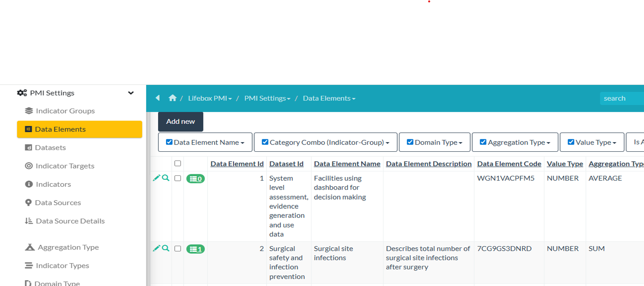This screenshot has width=644, height=286.
Task: Open Category Combo (Indicator-Group) filter dropdown
Action: (x=326, y=142)
